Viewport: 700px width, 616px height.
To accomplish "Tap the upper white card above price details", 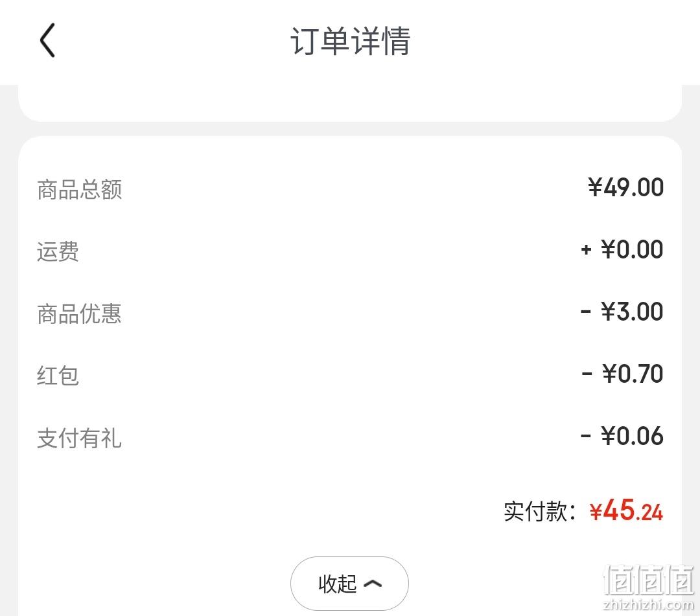I will point(350,102).
